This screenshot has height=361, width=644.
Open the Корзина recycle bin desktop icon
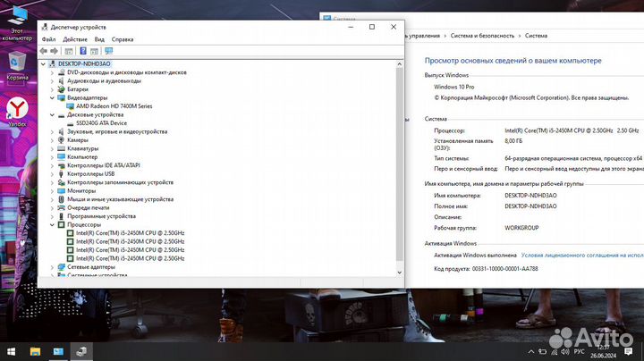(17, 65)
